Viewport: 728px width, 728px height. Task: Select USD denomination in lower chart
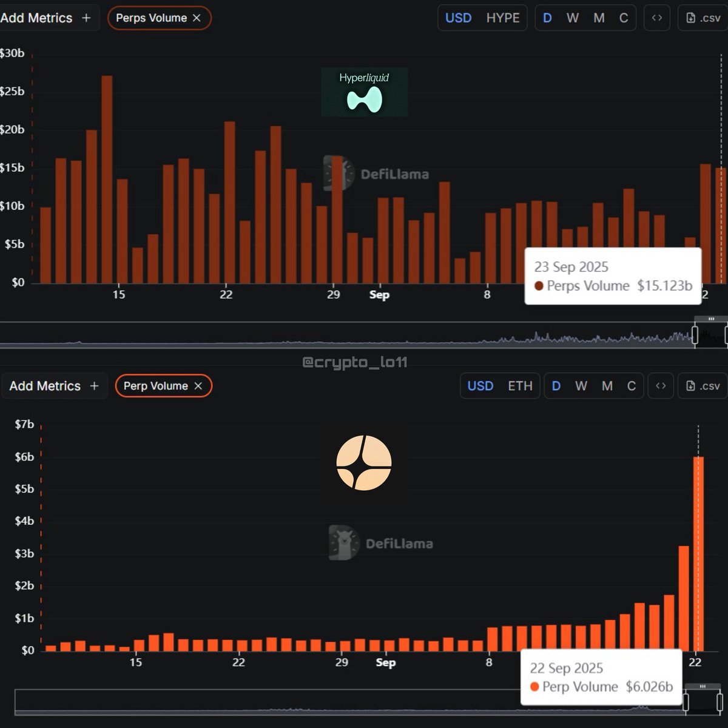tap(480, 386)
